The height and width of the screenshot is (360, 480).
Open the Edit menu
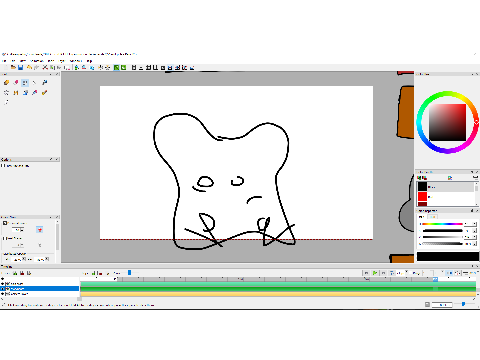pos(13,61)
